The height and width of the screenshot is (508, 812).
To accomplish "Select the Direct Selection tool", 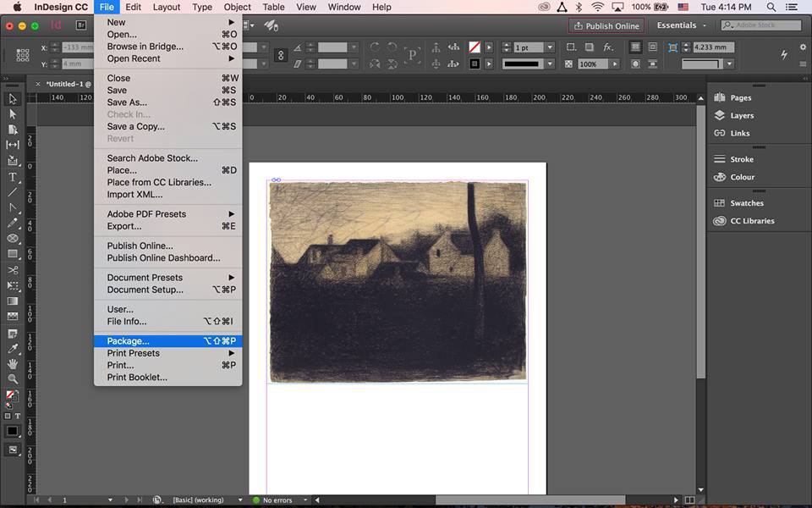I will [x=13, y=114].
